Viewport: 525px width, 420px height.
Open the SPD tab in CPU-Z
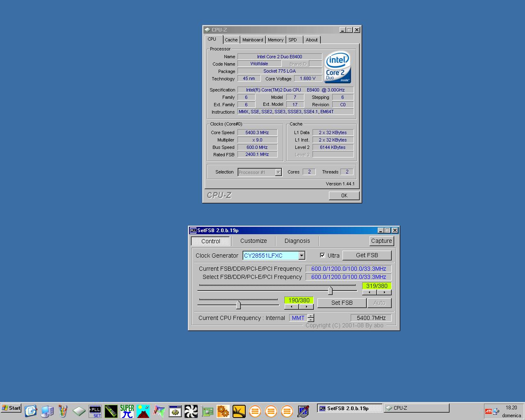point(292,40)
